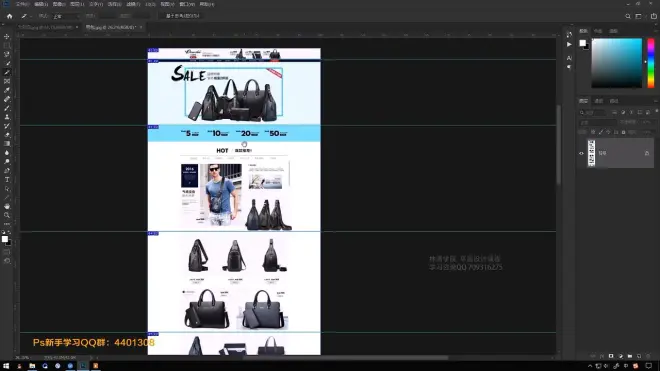This screenshot has width=660, height=371.
Task: Hide the layer using its eye icon
Action: point(581,153)
